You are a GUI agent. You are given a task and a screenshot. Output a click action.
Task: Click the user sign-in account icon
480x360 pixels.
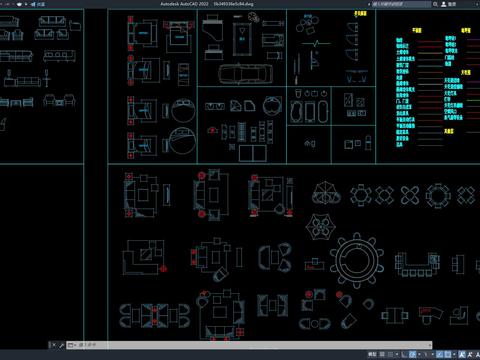pos(444,4)
